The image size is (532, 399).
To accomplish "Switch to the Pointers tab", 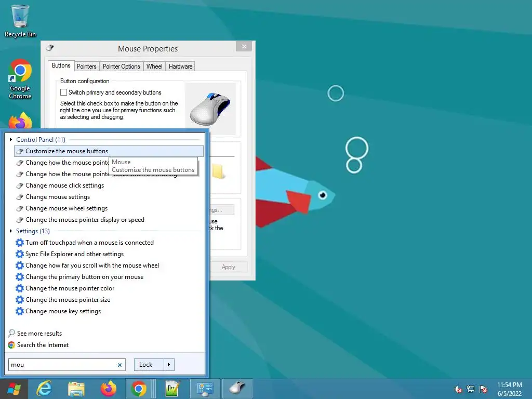I will 87,66.
